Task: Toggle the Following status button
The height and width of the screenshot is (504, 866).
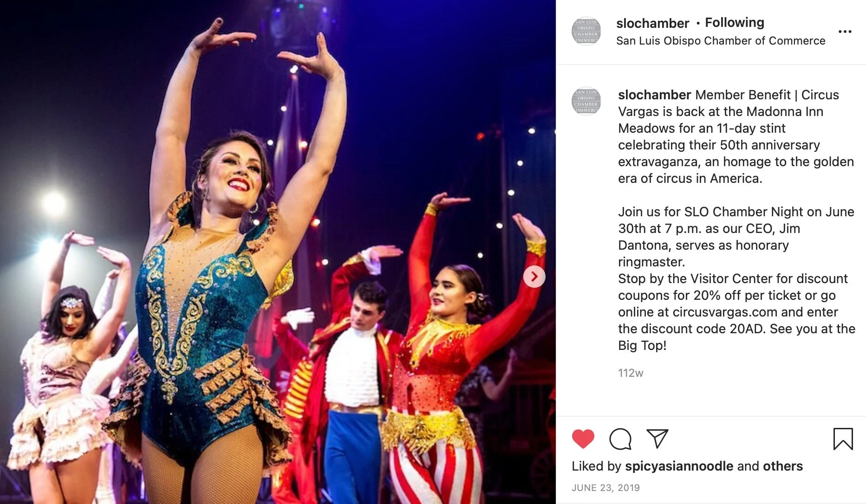Action: pyautogui.click(x=735, y=22)
